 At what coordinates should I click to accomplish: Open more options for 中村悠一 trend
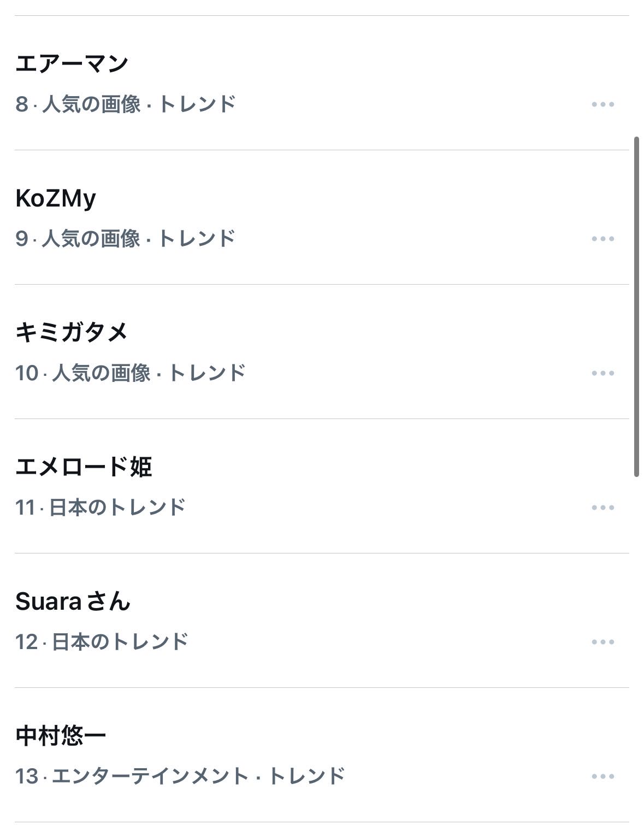602,776
